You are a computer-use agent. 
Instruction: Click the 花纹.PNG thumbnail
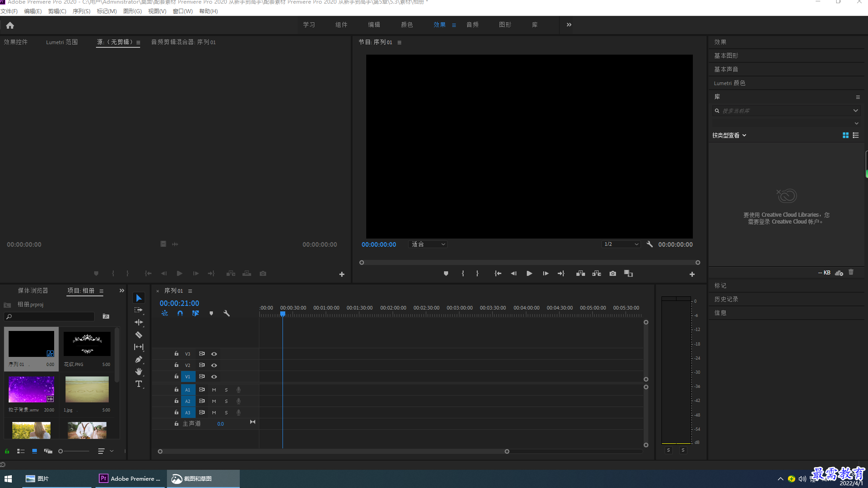87,344
